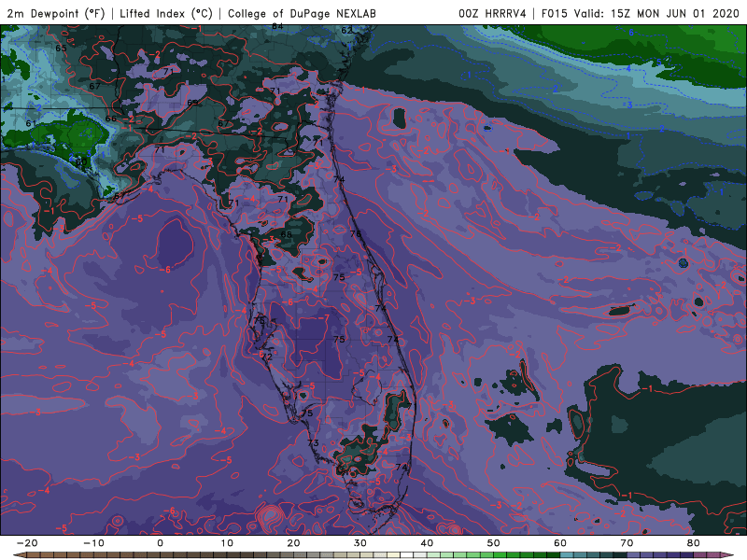Click the -10 label on the color scale

coord(93,543)
